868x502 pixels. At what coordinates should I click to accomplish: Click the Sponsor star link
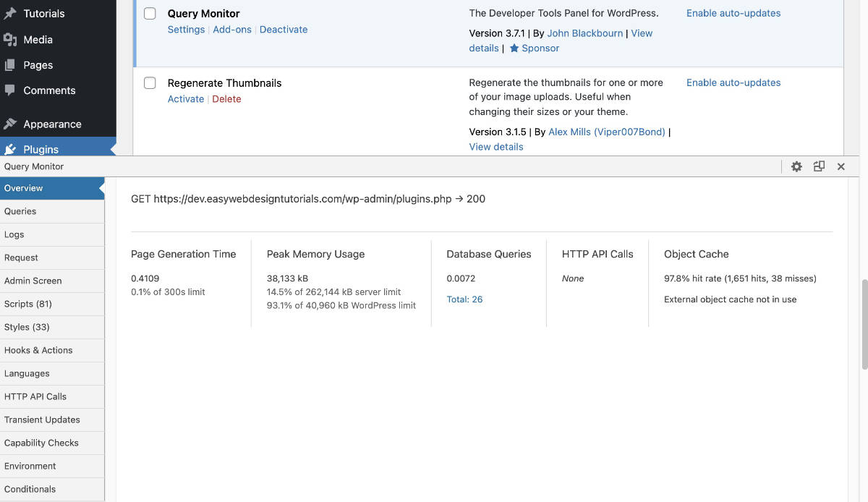coord(535,48)
